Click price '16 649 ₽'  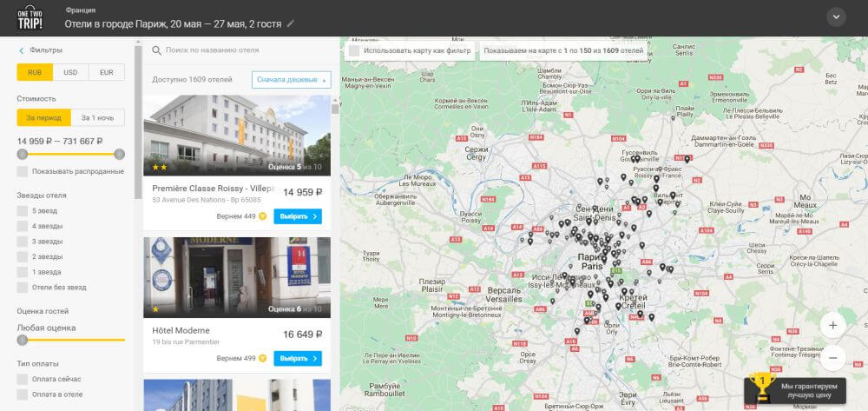302,335
